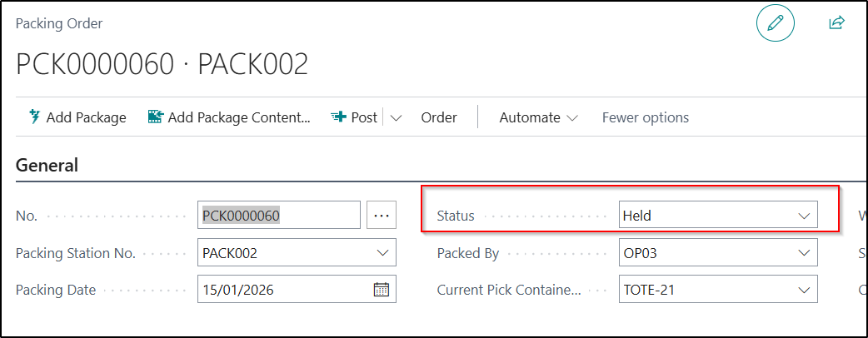Image resolution: width=868 pixels, height=338 pixels.
Task: Expand the Post split-button arrow
Action: coord(396,118)
